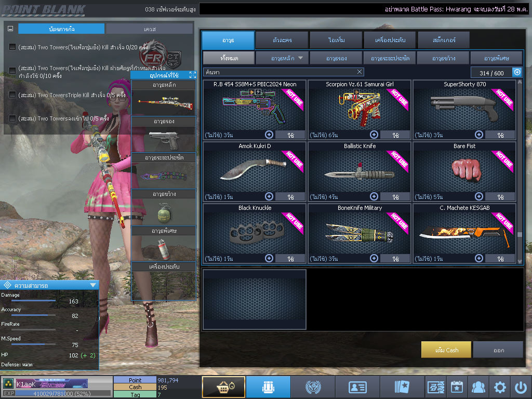532x399 pixels.
Task: Click plus icon on BoneKnife Military card
Action: click(374, 258)
